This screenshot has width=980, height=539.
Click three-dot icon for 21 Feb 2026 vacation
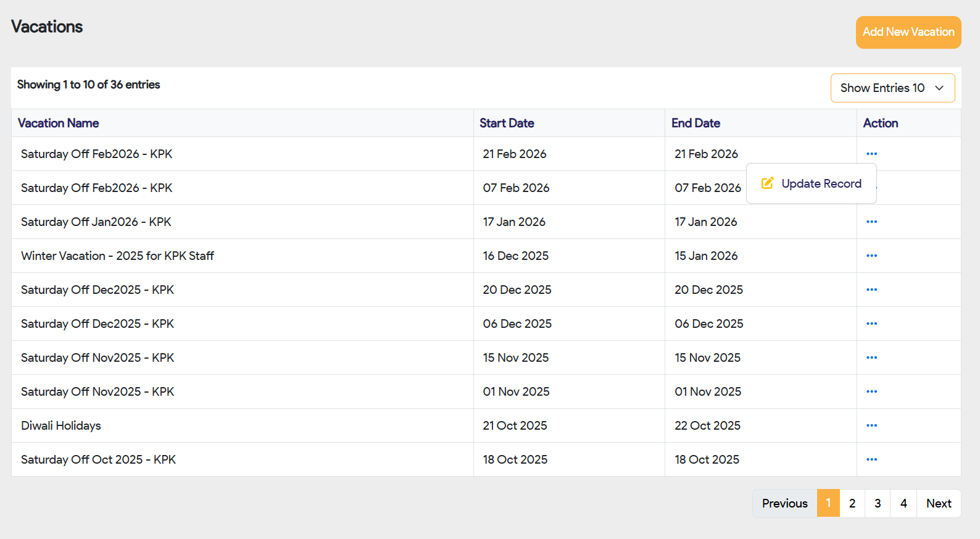(x=871, y=154)
